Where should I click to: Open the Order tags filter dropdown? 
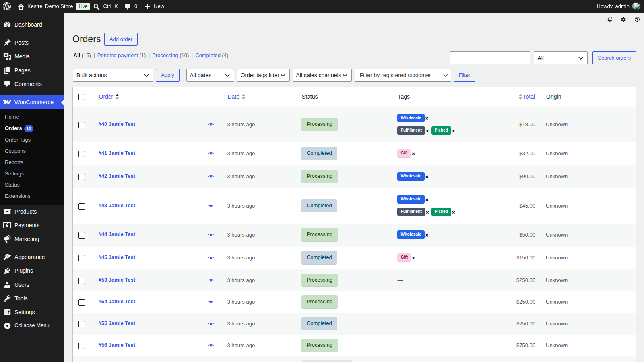[263, 75]
